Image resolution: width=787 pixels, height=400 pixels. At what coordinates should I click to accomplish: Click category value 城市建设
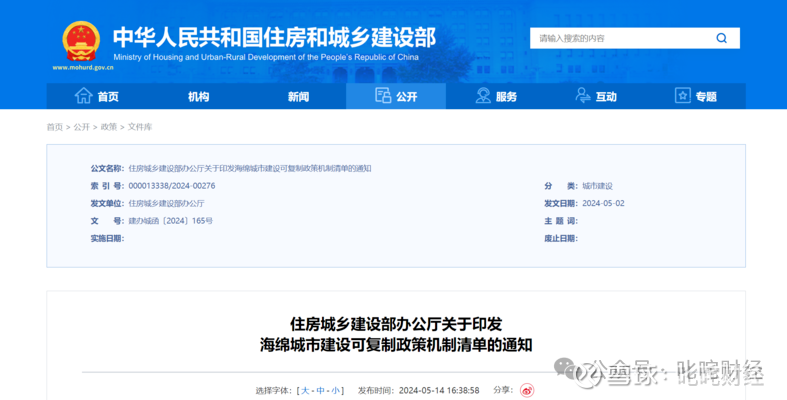click(x=597, y=186)
